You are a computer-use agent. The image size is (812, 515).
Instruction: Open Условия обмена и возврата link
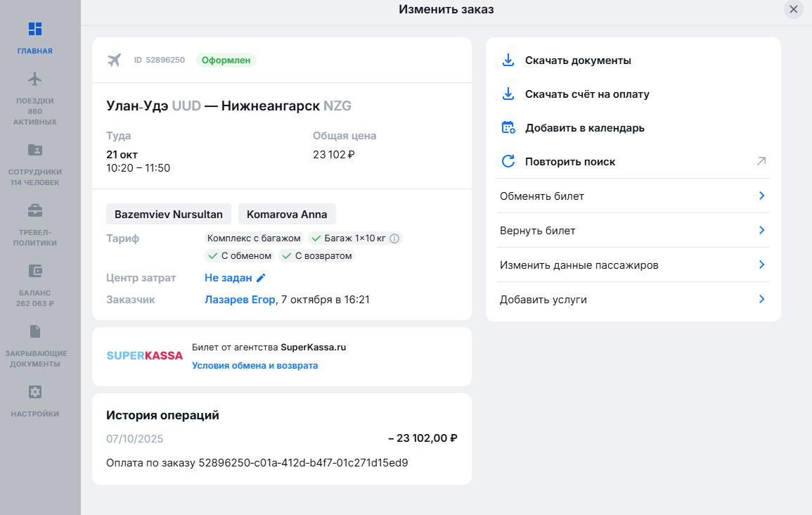tap(254, 366)
